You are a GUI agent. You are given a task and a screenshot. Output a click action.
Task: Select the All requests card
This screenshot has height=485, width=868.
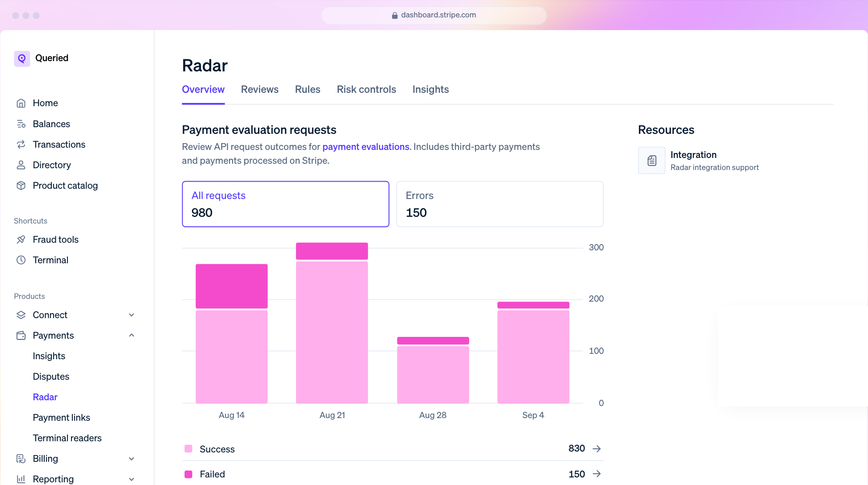pyautogui.click(x=286, y=204)
